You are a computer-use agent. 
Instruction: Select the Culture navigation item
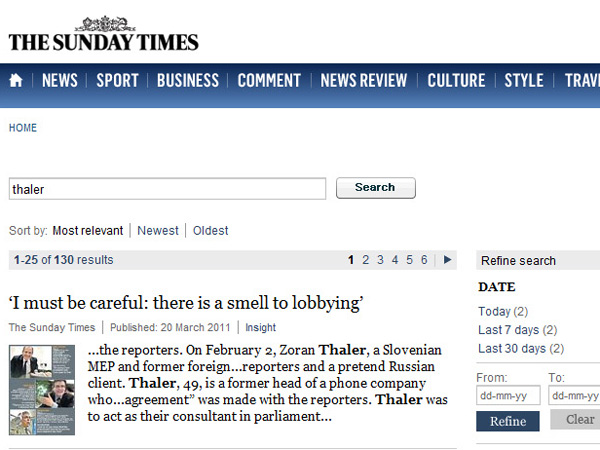point(456,81)
